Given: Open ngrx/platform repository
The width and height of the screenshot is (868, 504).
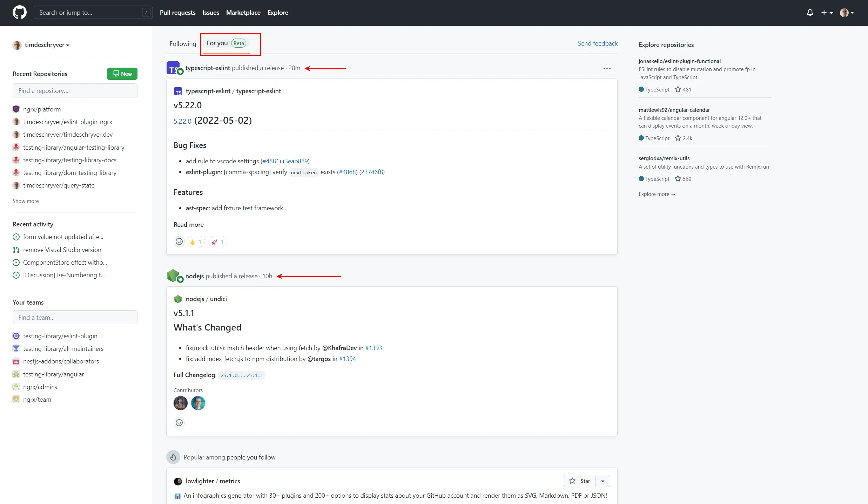Looking at the screenshot, I should point(42,109).
